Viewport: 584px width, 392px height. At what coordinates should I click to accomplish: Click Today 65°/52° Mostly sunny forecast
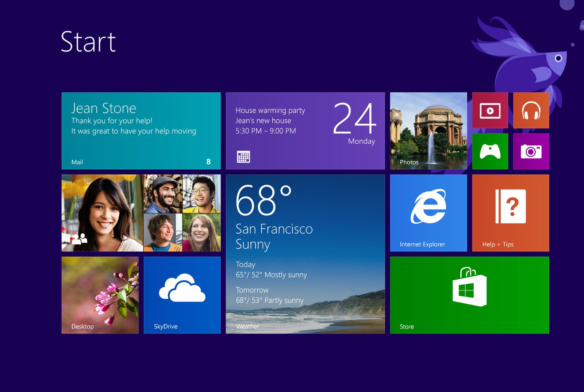click(x=271, y=270)
